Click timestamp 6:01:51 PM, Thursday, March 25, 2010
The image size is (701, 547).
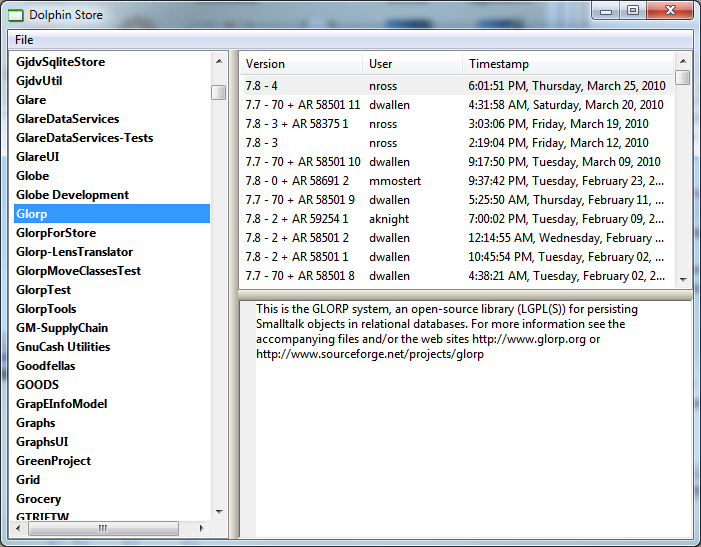click(567, 85)
